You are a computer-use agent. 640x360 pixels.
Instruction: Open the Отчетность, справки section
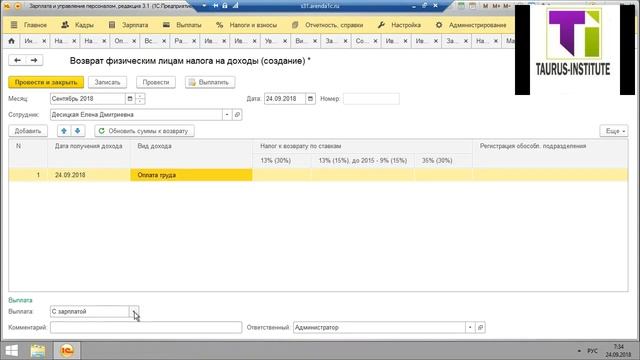click(327, 25)
